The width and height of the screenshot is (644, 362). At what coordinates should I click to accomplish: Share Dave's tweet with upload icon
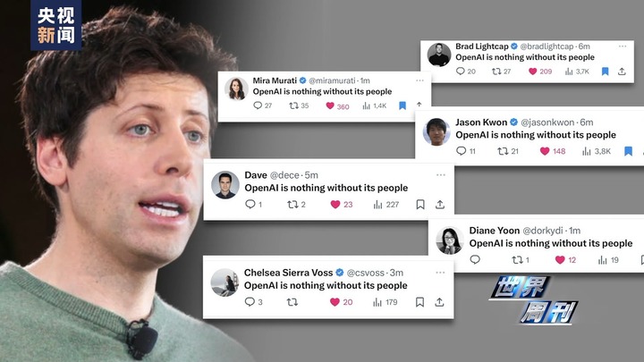(x=440, y=204)
